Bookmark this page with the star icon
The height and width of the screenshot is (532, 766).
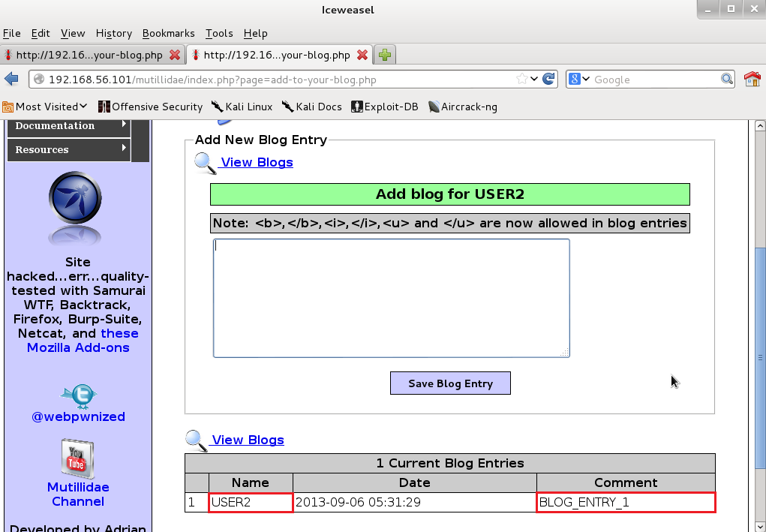click(x=522, y=79)
